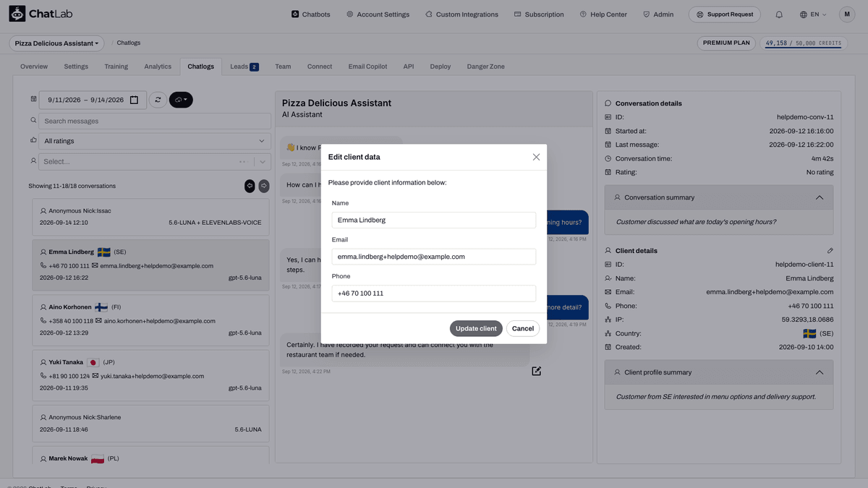Click the ChatLab robot logo
The height and width of the screenshot is (488, 868).
[17, 14]
